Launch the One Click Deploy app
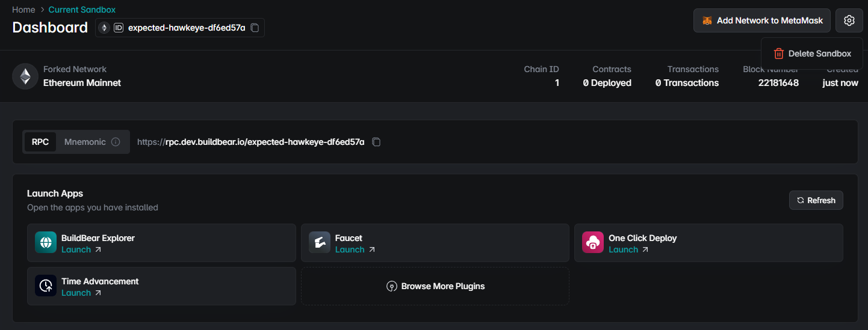 tap(628, 249)
